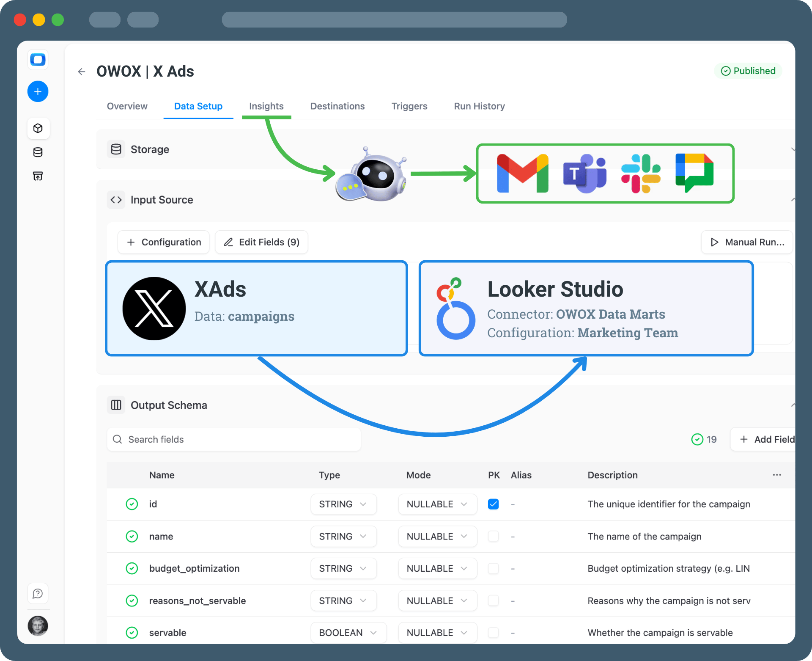
Task: Click the Slack logo icon
Action: click(x=640, y=174)
